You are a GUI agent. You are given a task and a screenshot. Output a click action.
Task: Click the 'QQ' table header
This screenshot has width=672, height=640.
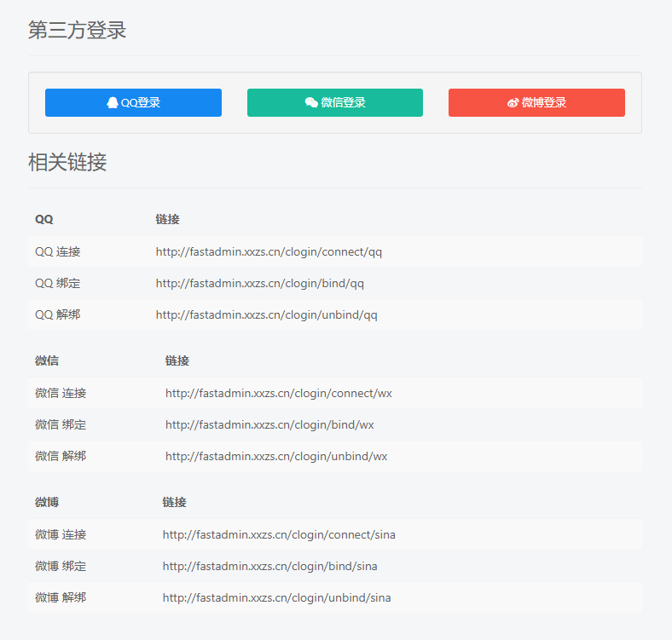44,219
